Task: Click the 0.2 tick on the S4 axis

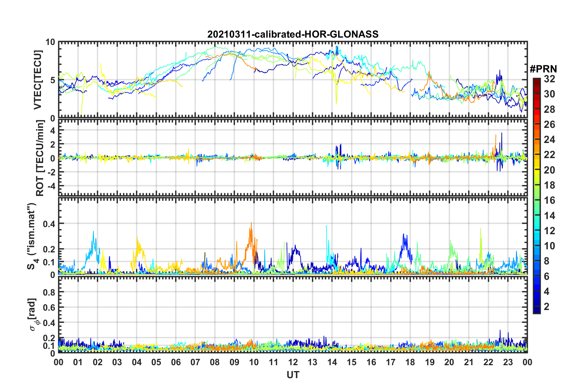Action: (50, 249)
